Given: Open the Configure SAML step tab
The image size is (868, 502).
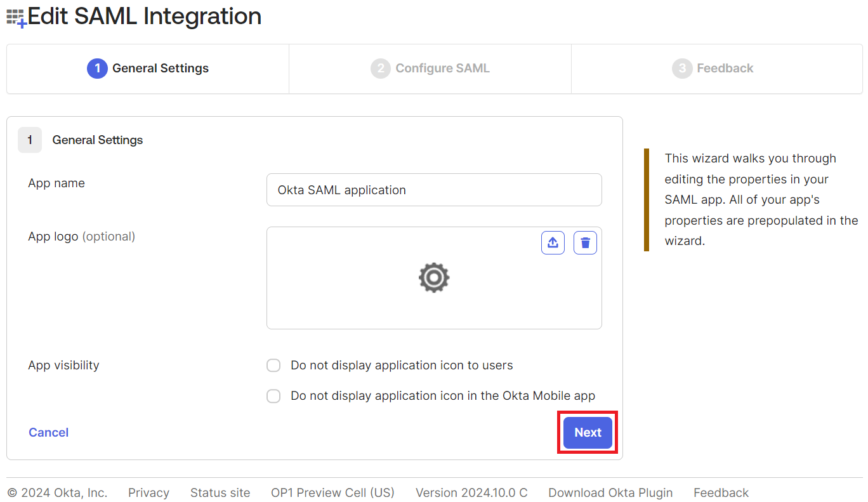Looking at the screenshot, I should coord(430,69).
